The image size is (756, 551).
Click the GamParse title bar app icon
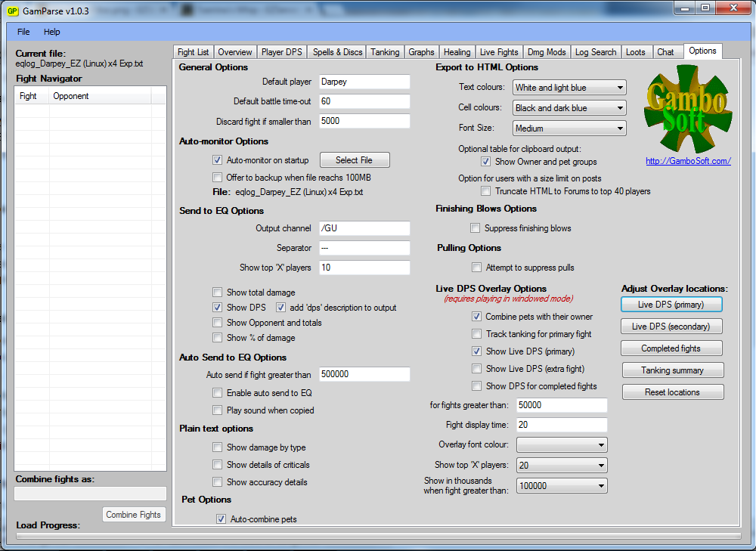[13, 11]
